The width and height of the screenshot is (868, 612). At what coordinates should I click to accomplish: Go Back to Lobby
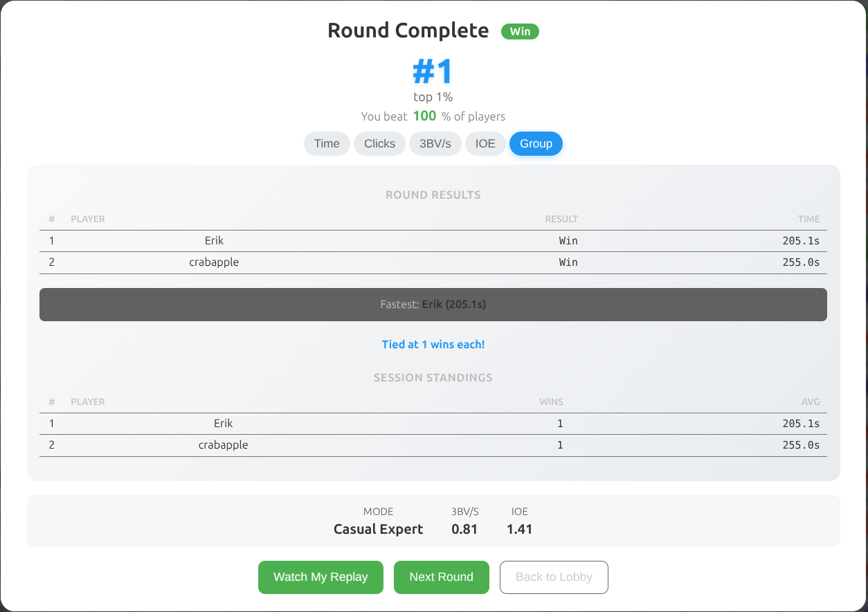pyautogui.click(x=554, y=577)
